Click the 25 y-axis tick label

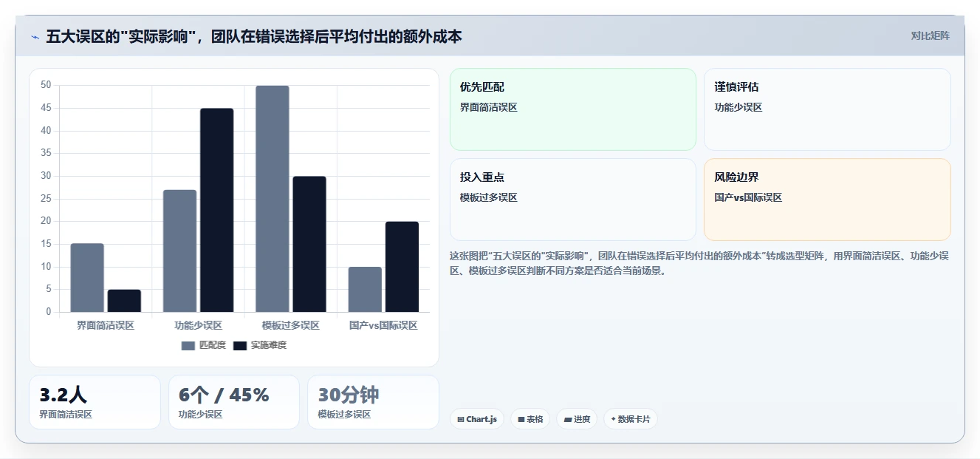[x=47, y=199]
